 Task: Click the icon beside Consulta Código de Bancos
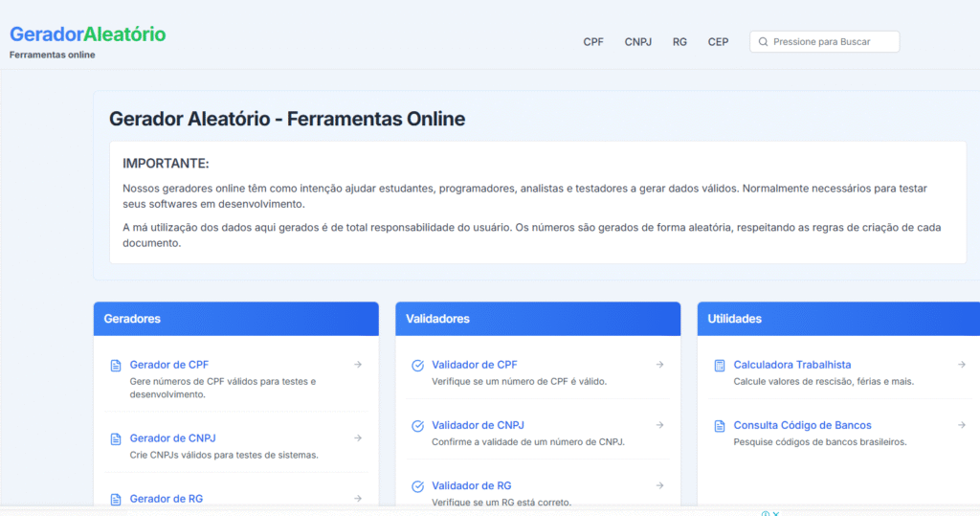720,426
